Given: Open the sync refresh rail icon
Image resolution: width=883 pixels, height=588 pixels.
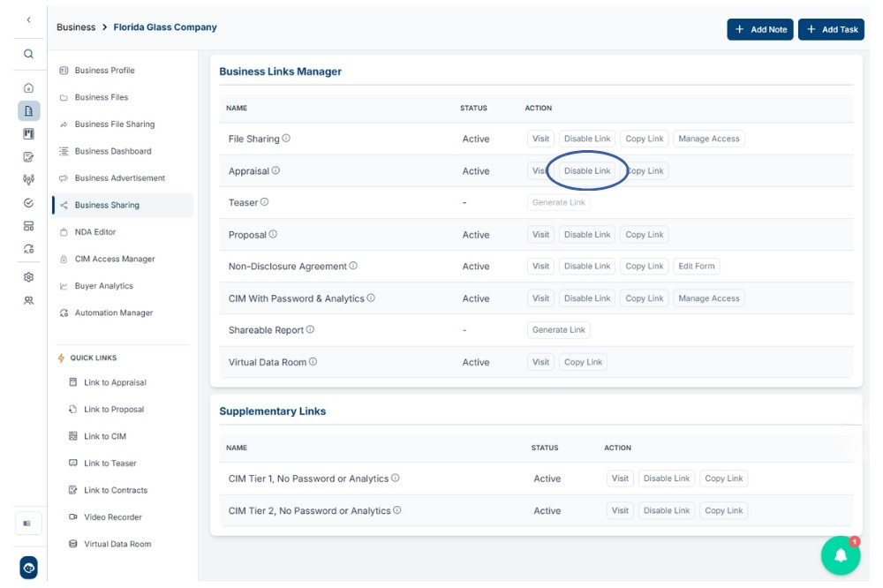Looking at the screenshot, I should pos(29,249).
